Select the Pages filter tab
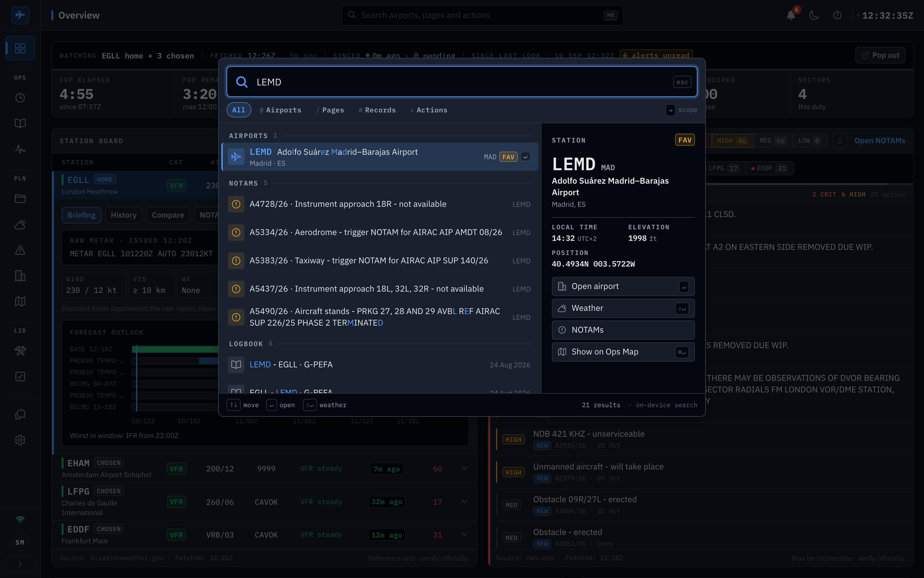 pos(330,110)
